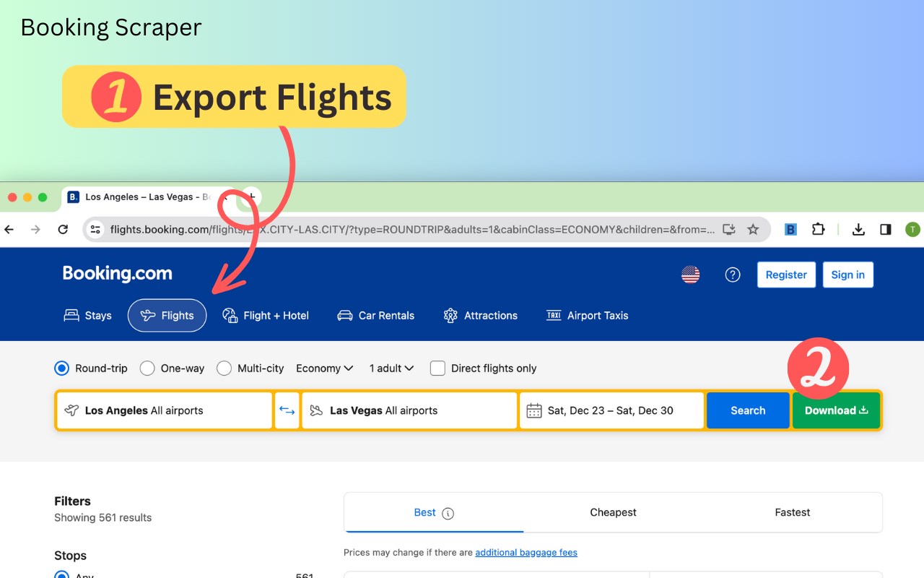The height and width of the screenshot is (578, 924).
Task: Click the Sign in button
Action: [x=848, y=275]
